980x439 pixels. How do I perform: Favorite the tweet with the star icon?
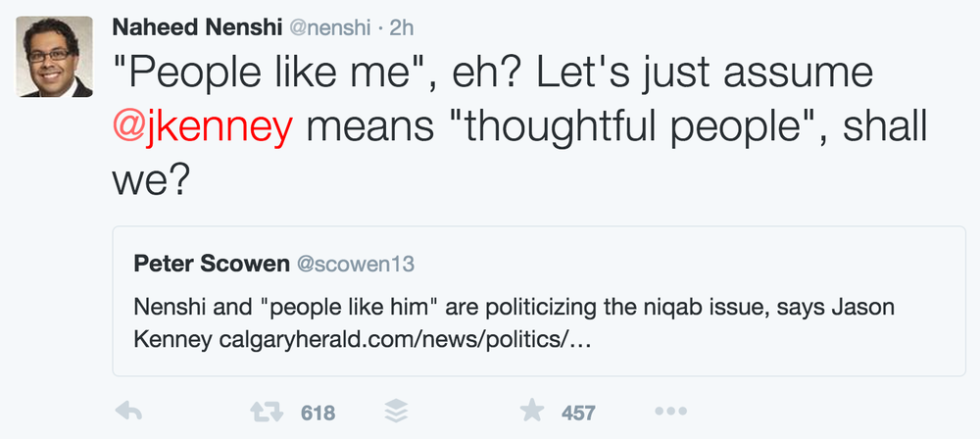tap(530, 412)
